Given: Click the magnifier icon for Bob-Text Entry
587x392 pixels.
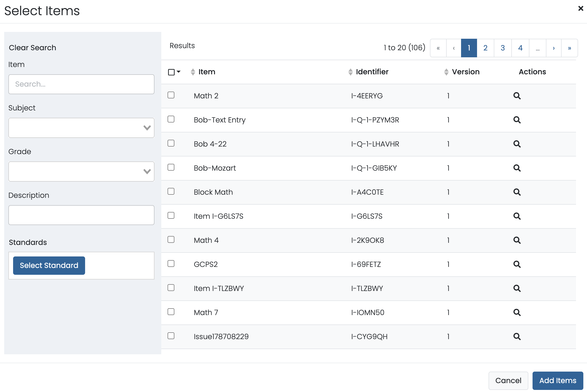Looking at the screenshot, I should (x=517, y=120).
